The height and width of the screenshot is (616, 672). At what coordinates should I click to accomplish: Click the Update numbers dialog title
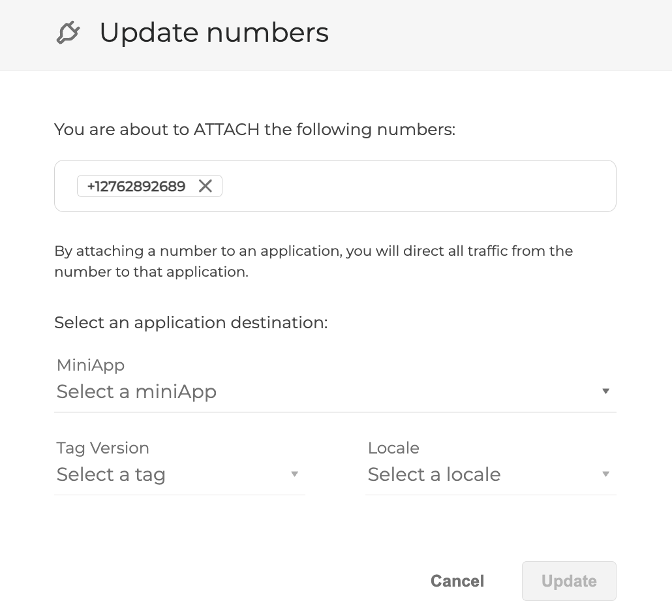[x=214, y=33]
